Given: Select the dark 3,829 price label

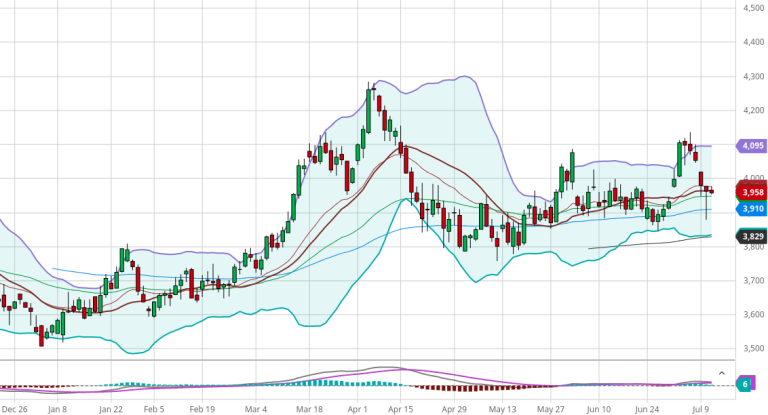Looking at the screenshot, I should (752, 236).
